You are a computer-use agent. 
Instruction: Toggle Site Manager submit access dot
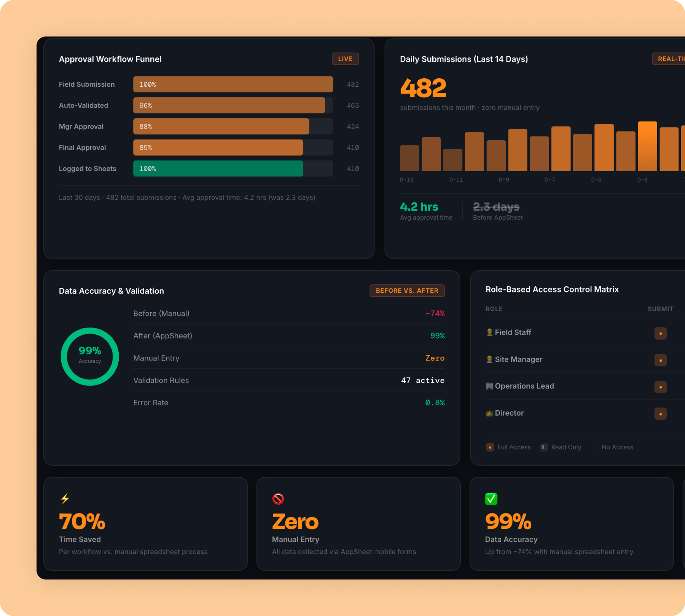(661, 360)
